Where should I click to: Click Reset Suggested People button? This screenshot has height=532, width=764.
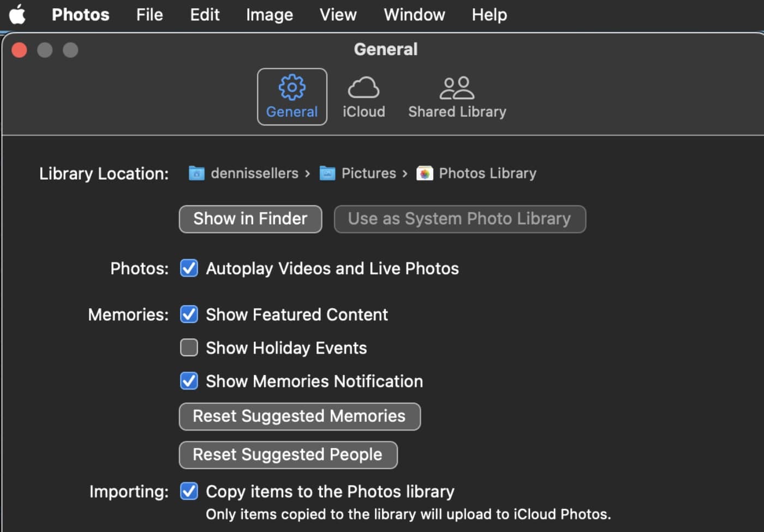pos(288,455)
